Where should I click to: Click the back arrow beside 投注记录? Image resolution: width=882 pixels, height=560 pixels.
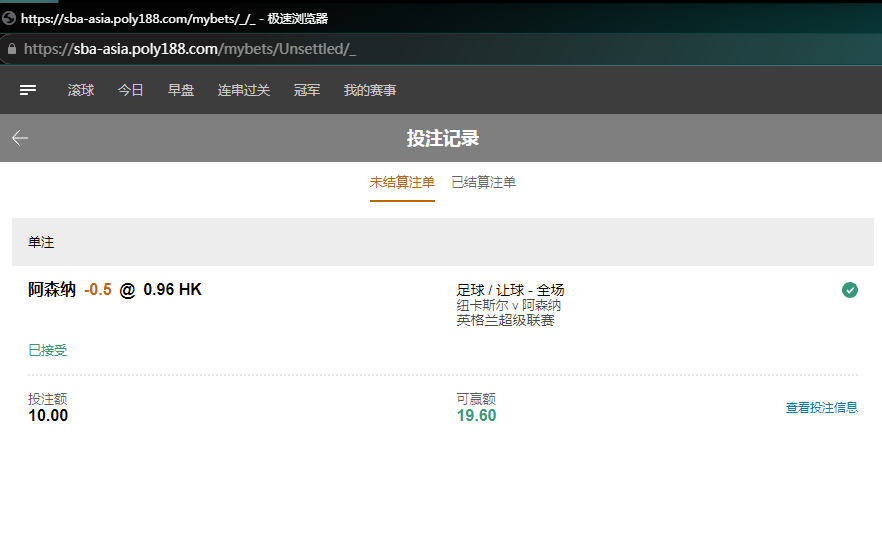[20, 138]
